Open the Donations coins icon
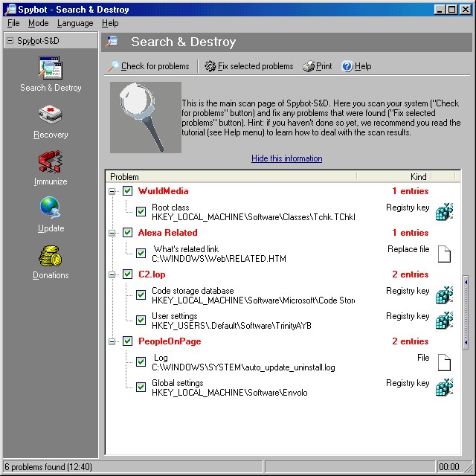The width and height of the screenshot is (476, 476). 51,256
